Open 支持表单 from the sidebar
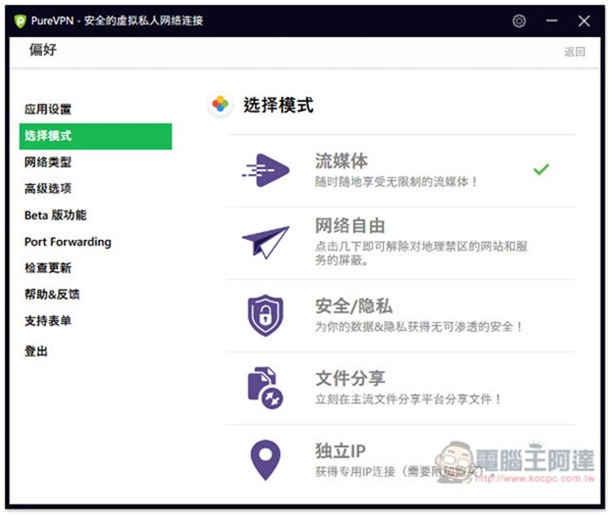This screenshot has width=610, height=515. point(48,321)
